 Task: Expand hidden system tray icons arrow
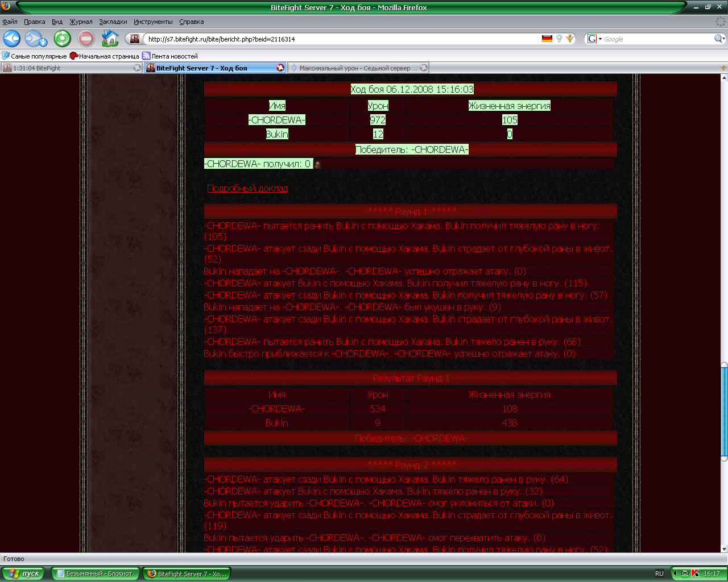[675, 573]
